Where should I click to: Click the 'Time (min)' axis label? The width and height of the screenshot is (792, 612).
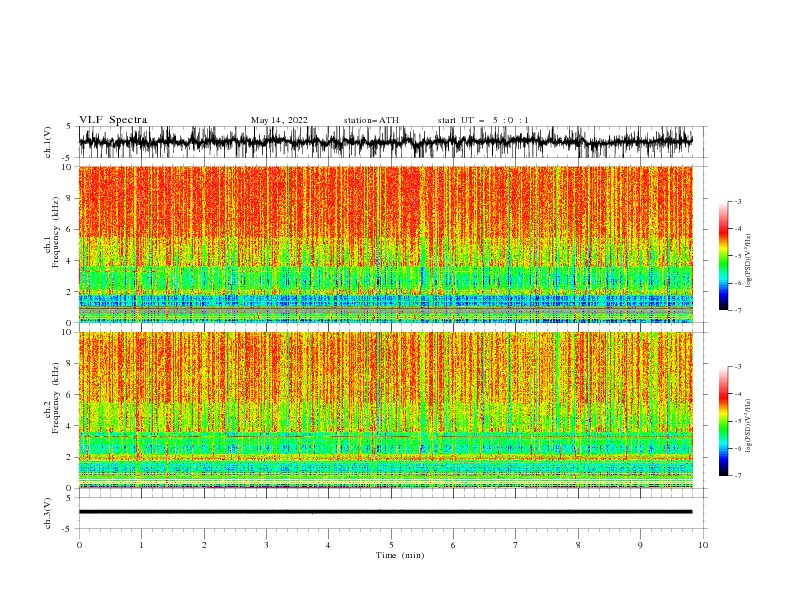[400, 555]
